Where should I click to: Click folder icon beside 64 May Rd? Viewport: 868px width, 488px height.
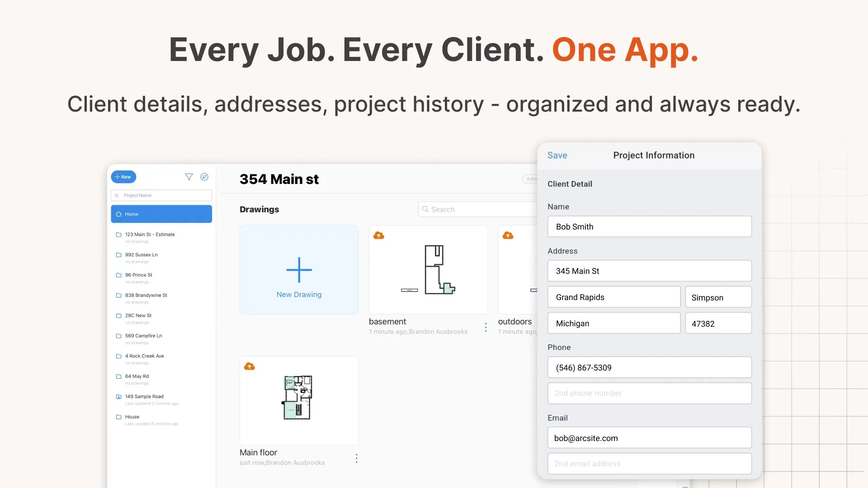point(119,376)
